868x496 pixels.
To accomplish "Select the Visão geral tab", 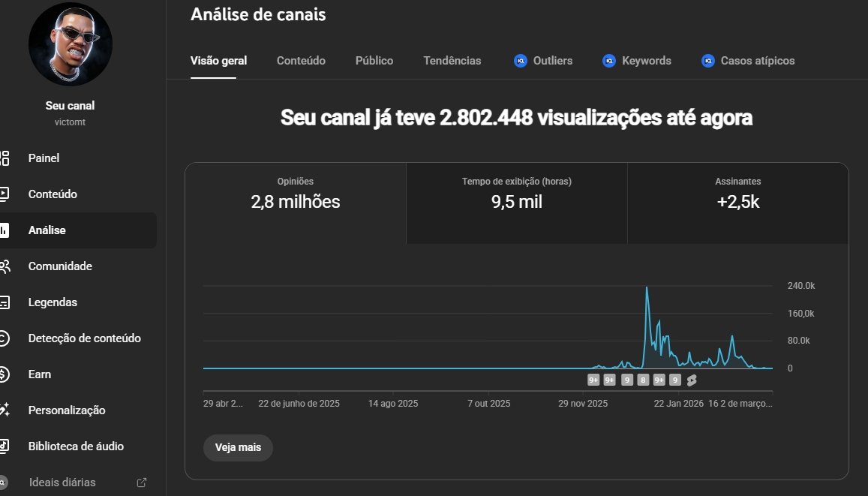I will [x=218, y=61].
